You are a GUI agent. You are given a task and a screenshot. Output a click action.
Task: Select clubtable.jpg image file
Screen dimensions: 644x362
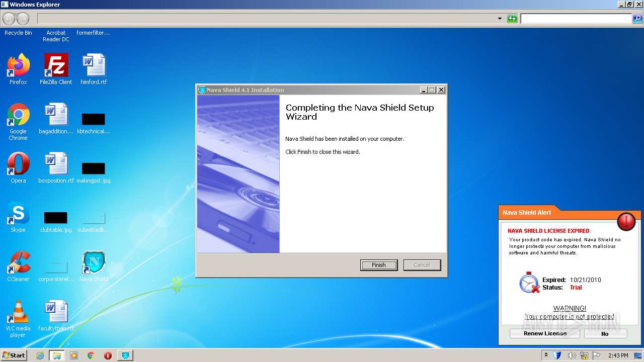(56, 222)
